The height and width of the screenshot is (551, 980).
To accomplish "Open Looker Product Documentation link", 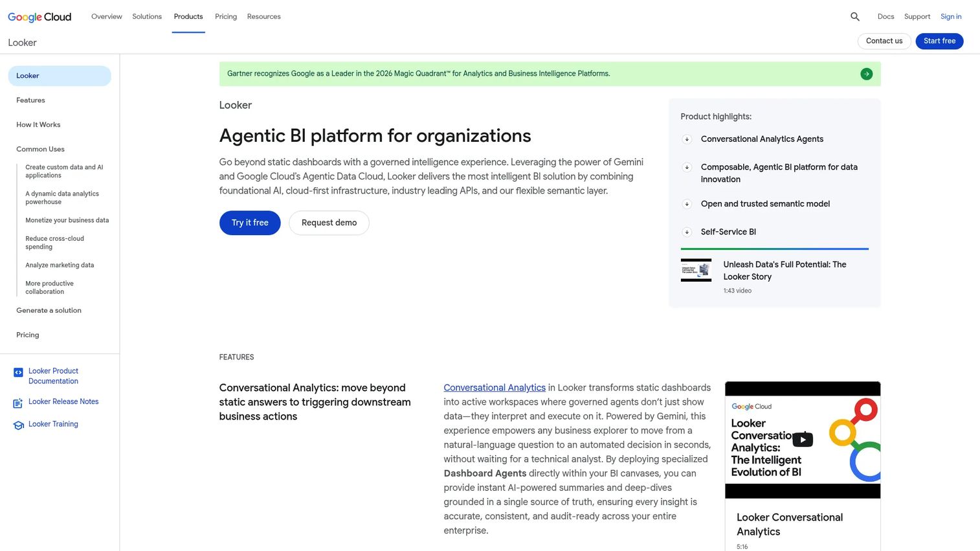I will [53, 376].
